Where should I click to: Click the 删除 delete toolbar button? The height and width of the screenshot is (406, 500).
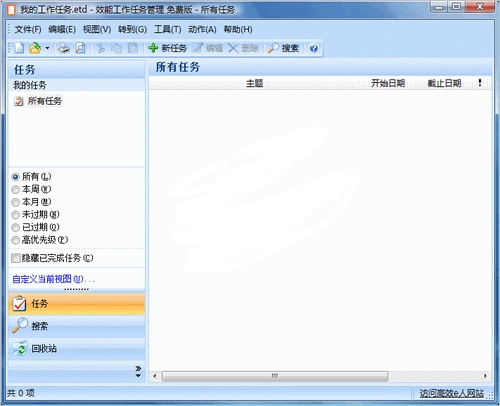244,48
